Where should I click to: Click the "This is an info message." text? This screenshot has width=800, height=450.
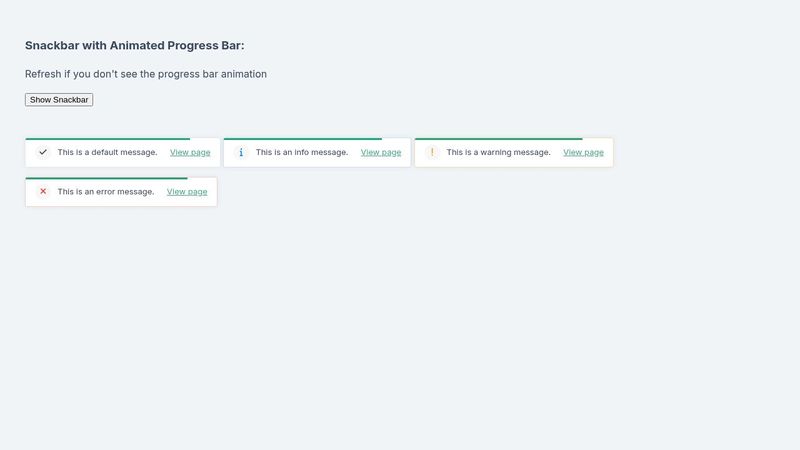[x=302, y=152]
